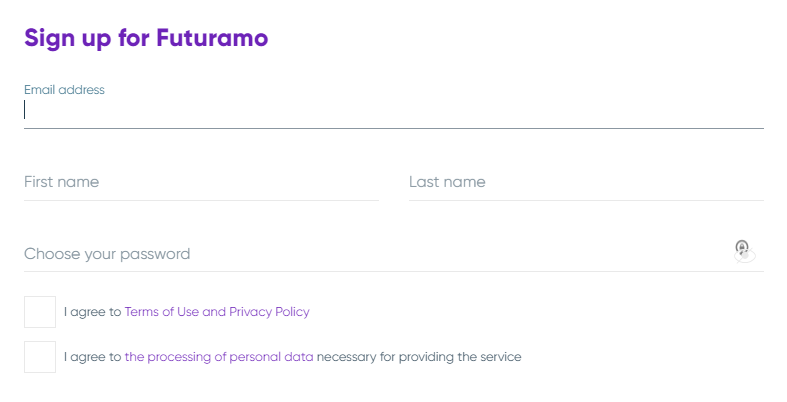Focus the Email address input field
The height and width of the screenshot is (402, 787).
tap(394, 110)
